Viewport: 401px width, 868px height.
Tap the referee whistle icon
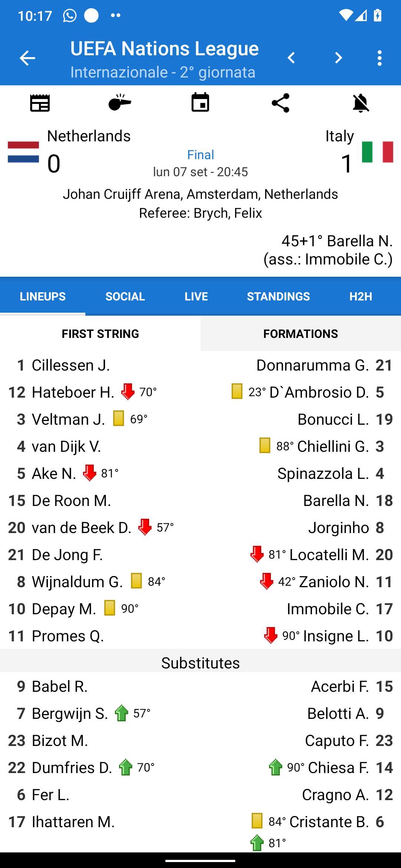(120, 103)
